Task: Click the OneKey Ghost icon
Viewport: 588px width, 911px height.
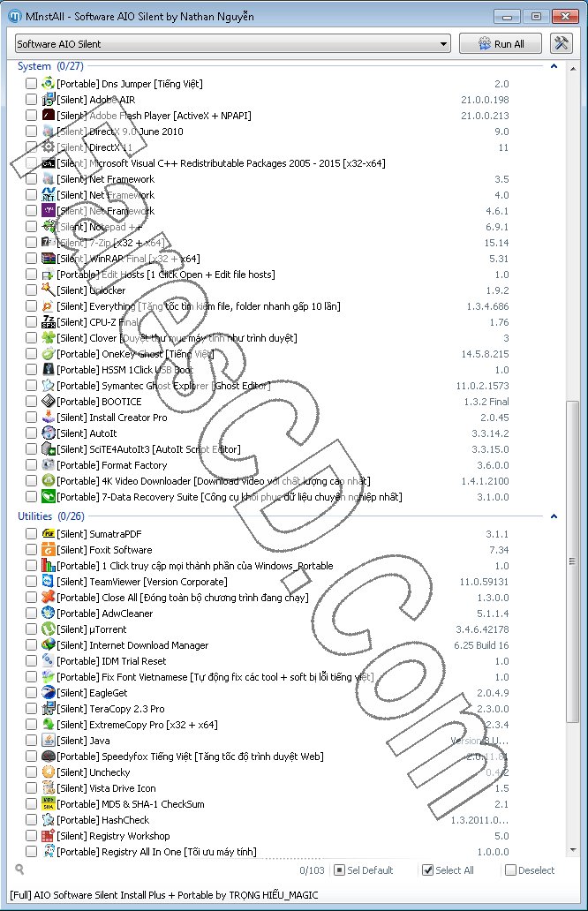Action: [x=49, y=353]
